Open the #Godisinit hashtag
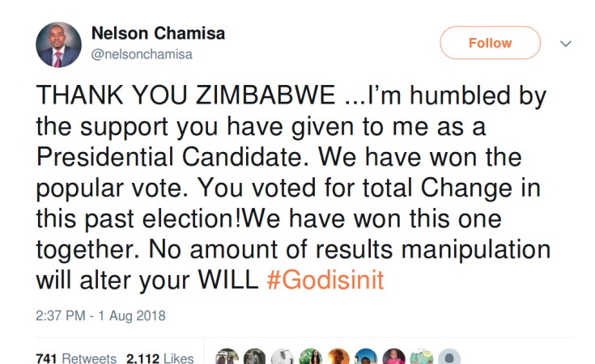This screenshot has height=364, width=595. coord(325,279)
